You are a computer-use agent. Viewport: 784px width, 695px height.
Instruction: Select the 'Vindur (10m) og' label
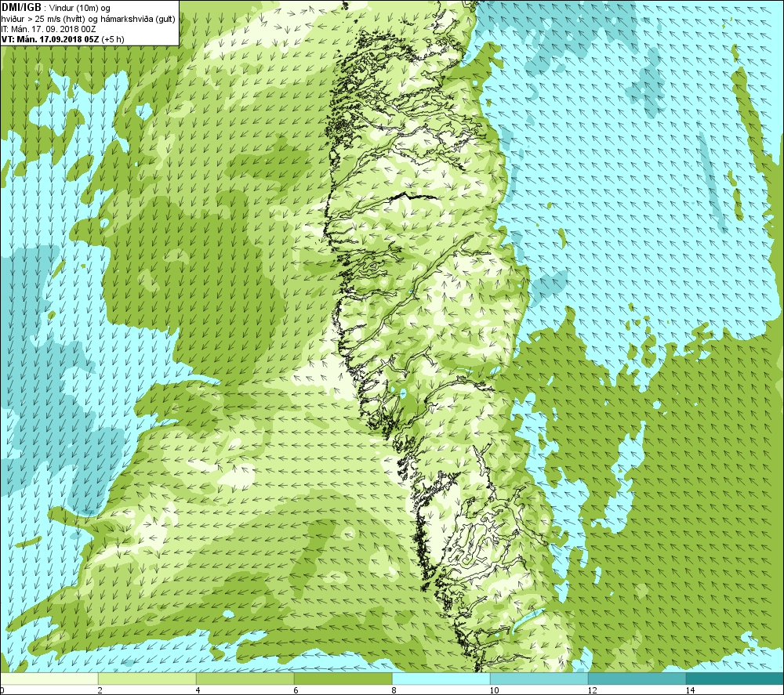[79, 8]
